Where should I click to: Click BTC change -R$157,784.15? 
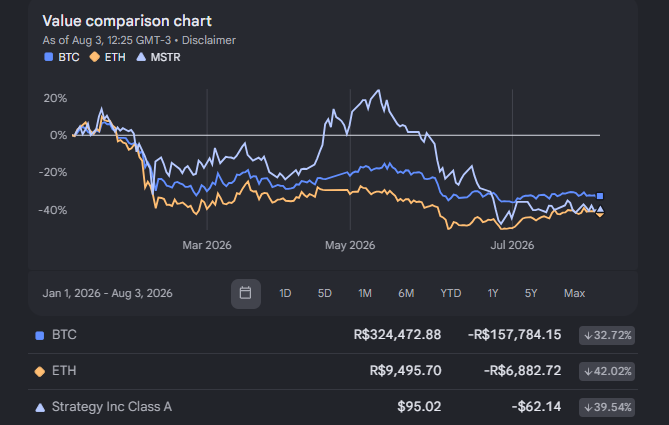pyautogui.click(x=515, y=335)
